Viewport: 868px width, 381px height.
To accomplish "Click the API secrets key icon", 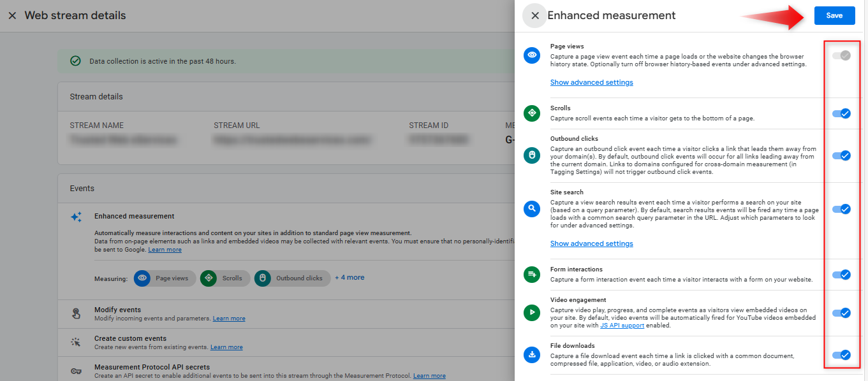I will coord(76,371).
